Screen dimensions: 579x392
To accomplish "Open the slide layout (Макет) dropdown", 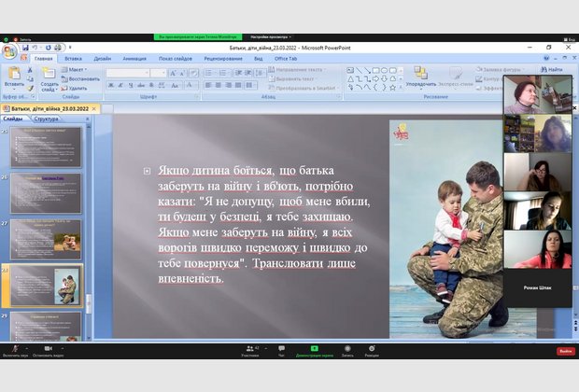I will pyautogui.click(x=78, y=69).
